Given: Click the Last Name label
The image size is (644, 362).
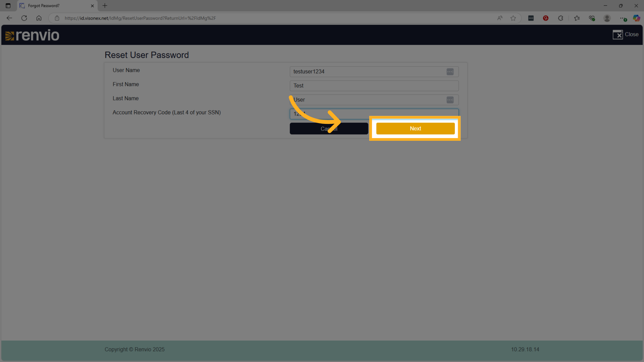Looking at the screenshot, I should (126, 98).
